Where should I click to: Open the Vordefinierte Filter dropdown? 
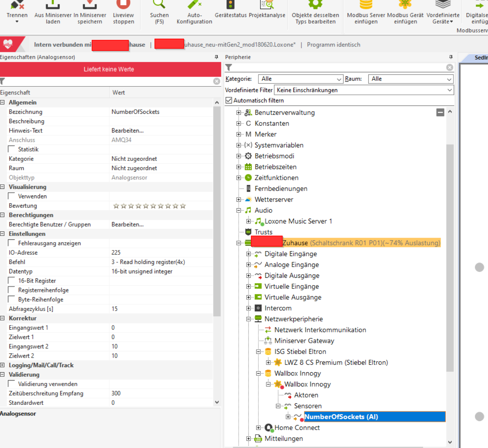click(x=364, y=90)
